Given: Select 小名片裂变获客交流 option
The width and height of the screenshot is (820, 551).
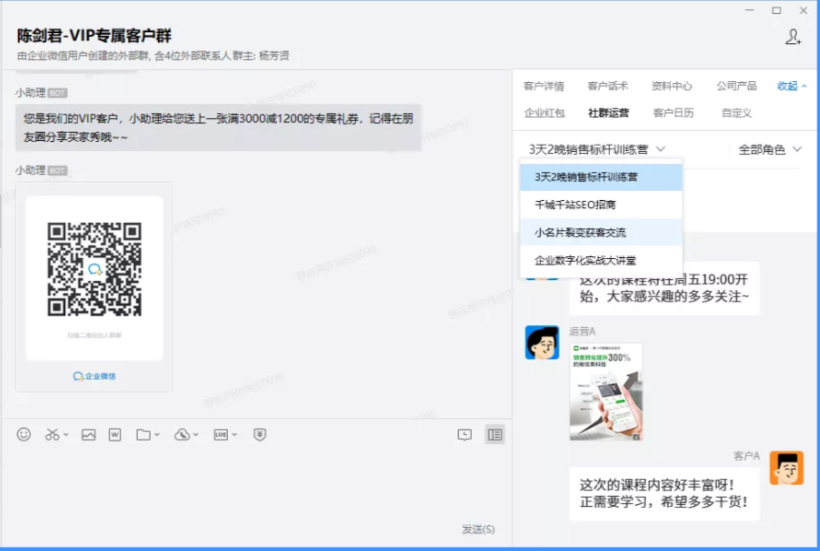Looking at the screenshot, I should coord(580,232).
